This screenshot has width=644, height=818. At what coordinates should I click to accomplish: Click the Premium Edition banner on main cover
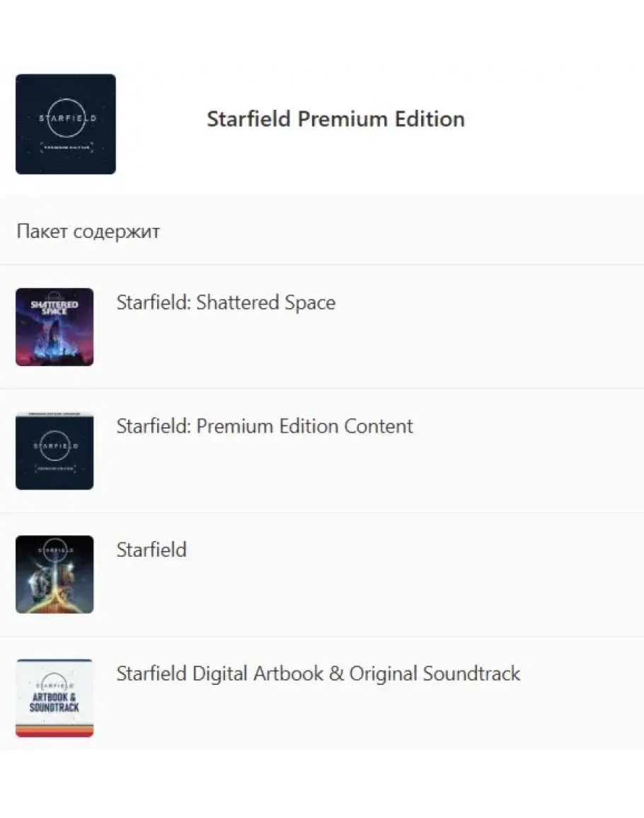pos(65,149)
